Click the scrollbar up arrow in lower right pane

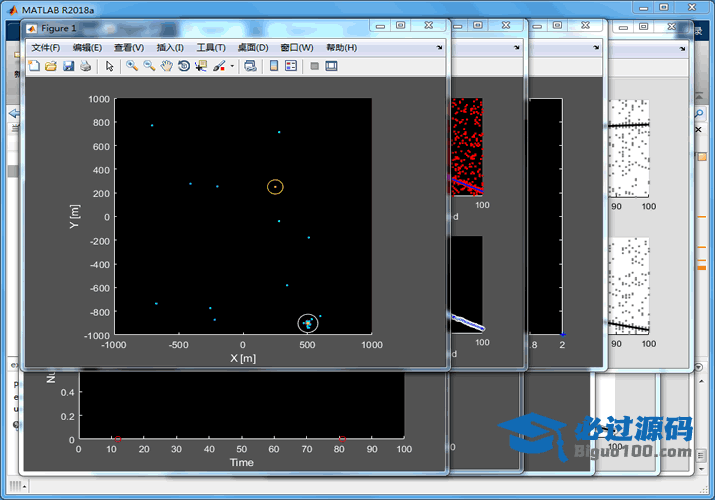(x=701, y=381)
